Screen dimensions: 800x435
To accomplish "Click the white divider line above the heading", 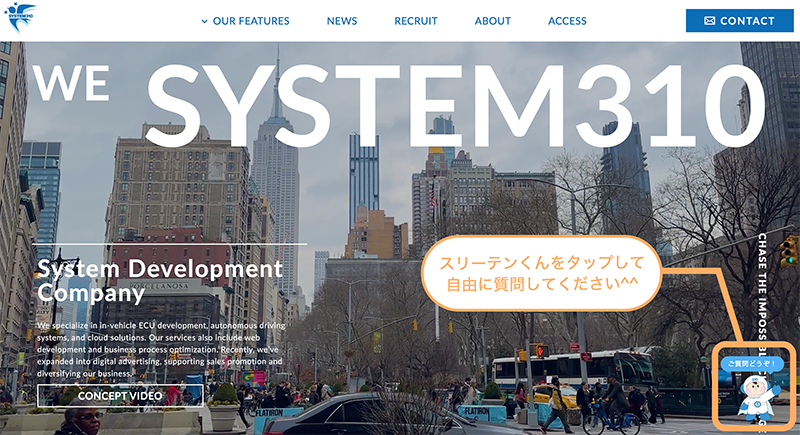I will tap(170, 244).
